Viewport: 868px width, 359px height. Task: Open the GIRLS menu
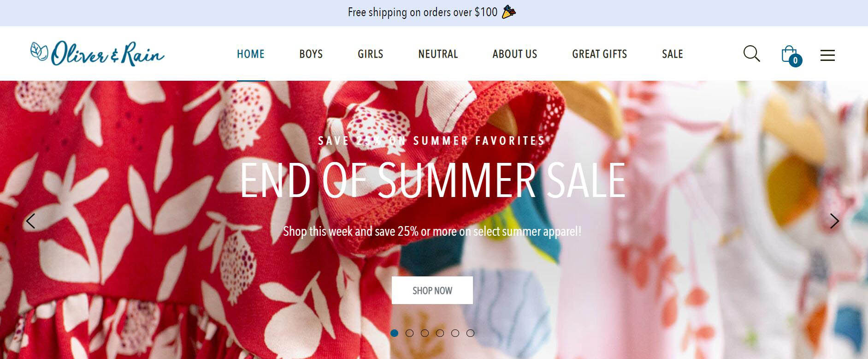(371, 54)
